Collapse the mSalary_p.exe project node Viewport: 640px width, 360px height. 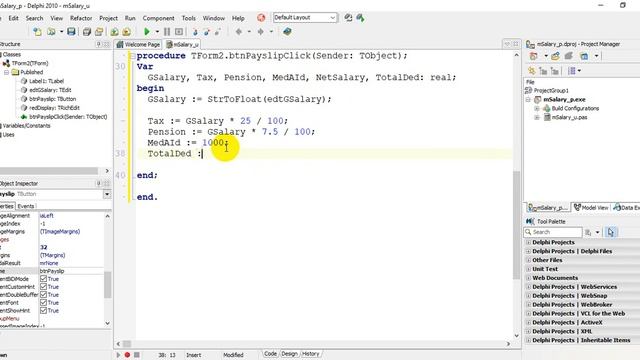[x=528, y=100]
